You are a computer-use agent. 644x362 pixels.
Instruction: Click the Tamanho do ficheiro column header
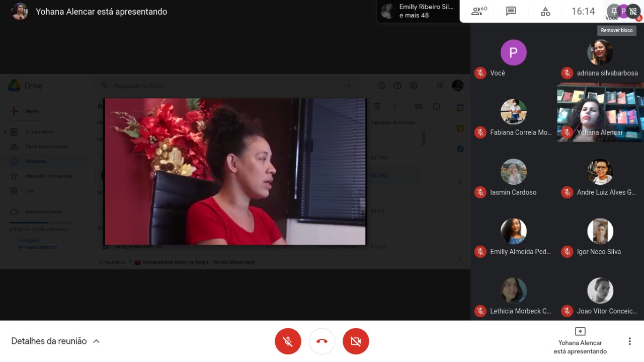click(x=393, y=122)
